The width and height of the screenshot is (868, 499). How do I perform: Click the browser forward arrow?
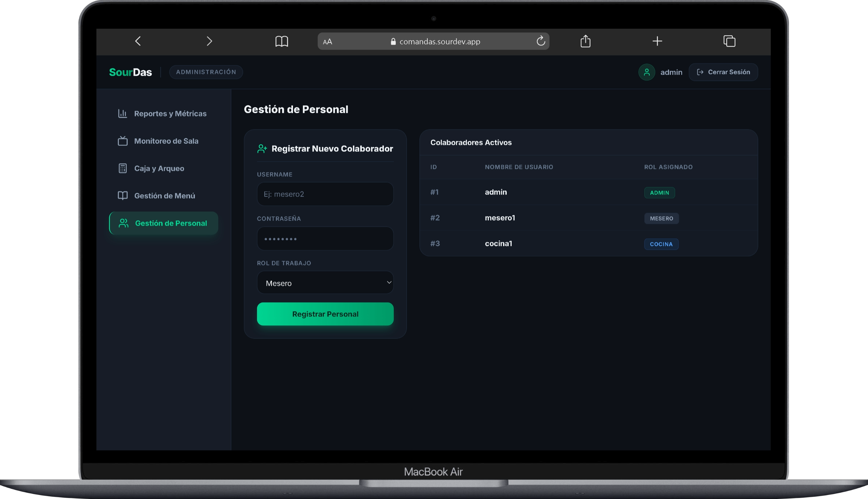pyautogui.click(x=209, y=42)
